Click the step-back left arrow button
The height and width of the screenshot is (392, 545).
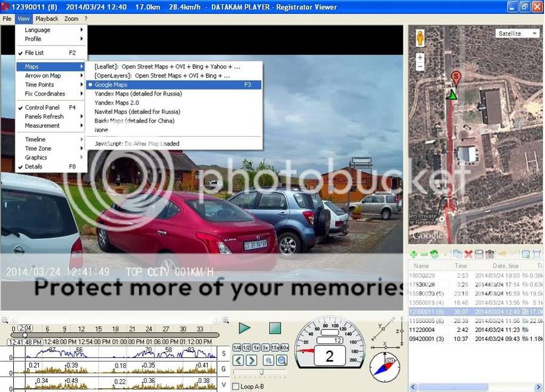tap(238, 360)
